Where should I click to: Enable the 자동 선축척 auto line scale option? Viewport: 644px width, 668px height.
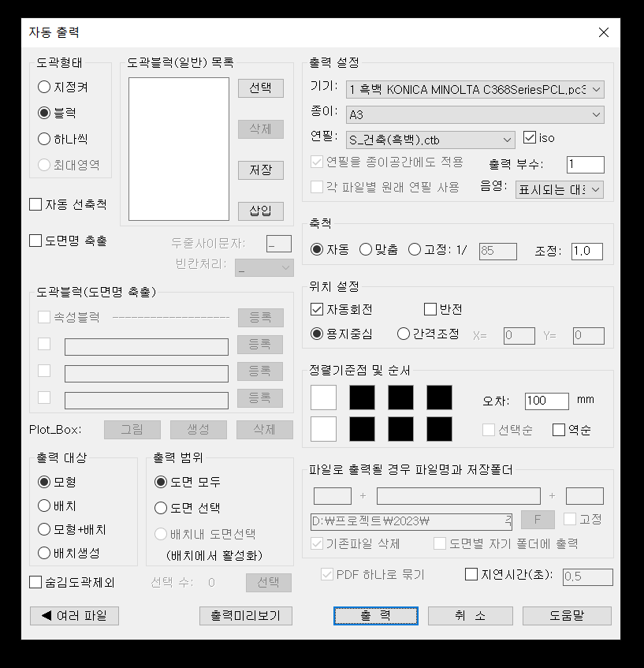[35, 203]
